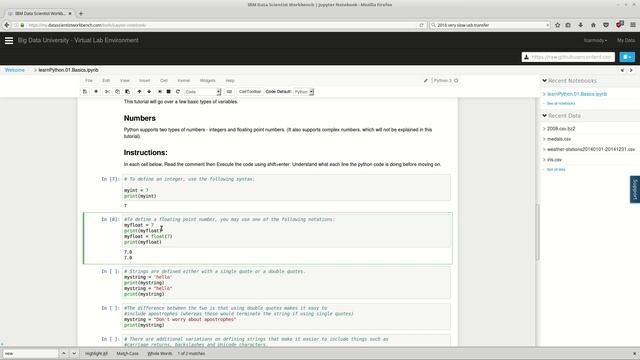
Task: Interrupt the kernel with the stop icon
Action: point(169,92)
